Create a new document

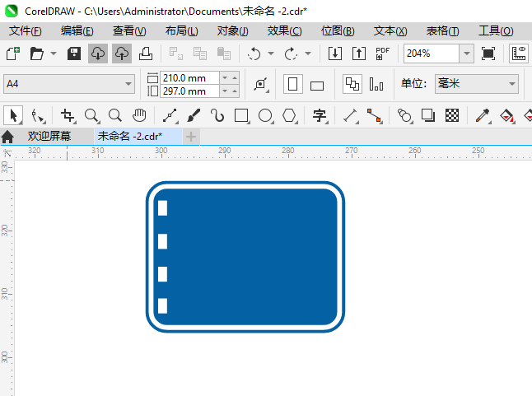point(13,54)
